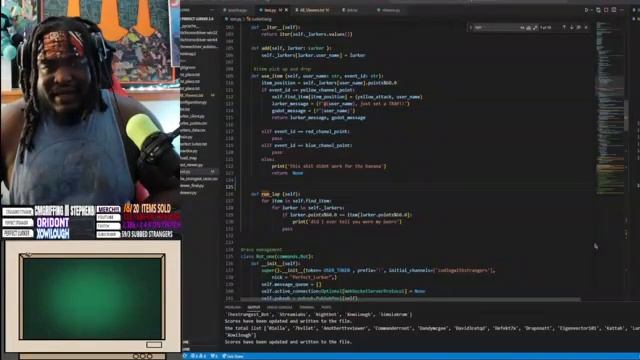Screen dimensions: 640x360
Task: Switch to the DEBUG CONSOLE panel tab
Action: (x=280, y=307)
